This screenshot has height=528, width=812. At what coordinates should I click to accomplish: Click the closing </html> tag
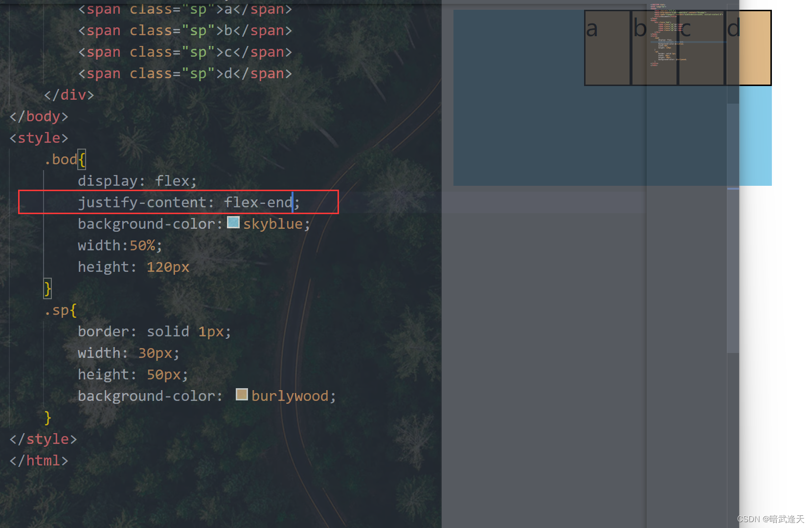(x=39, y=461)
